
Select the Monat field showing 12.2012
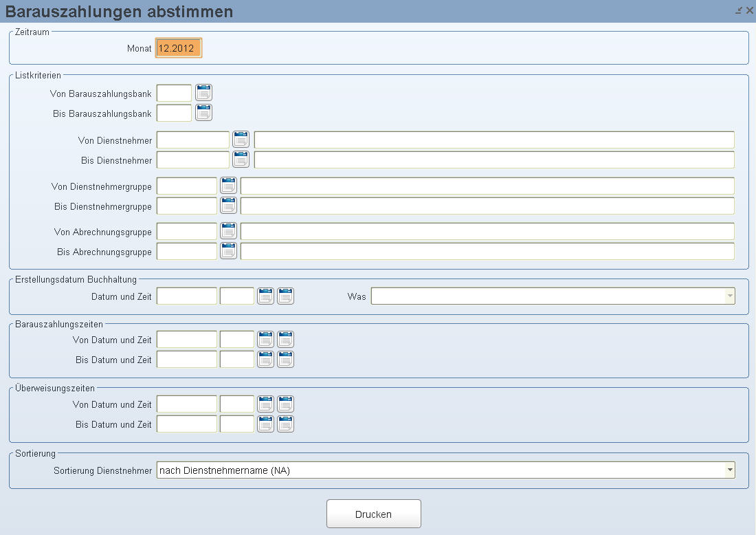179,47
